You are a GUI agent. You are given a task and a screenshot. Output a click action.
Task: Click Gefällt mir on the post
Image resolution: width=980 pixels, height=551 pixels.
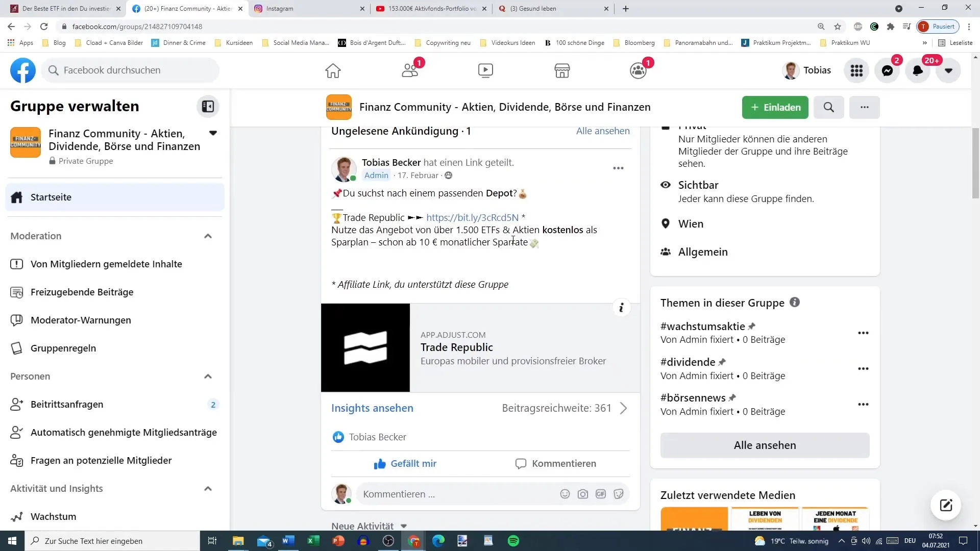click(x=405, y=463)
